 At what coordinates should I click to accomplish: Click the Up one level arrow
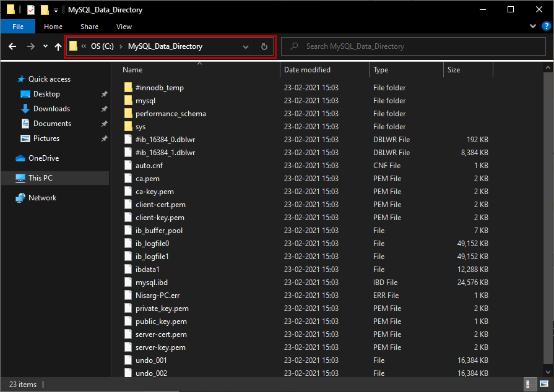pyautogui.click(x=58, y=46)
